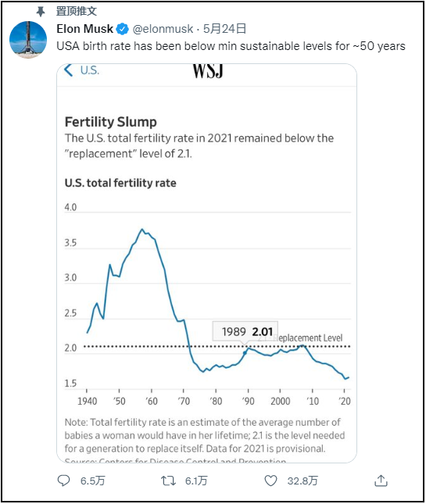Click the WSJ logo header

208,71
